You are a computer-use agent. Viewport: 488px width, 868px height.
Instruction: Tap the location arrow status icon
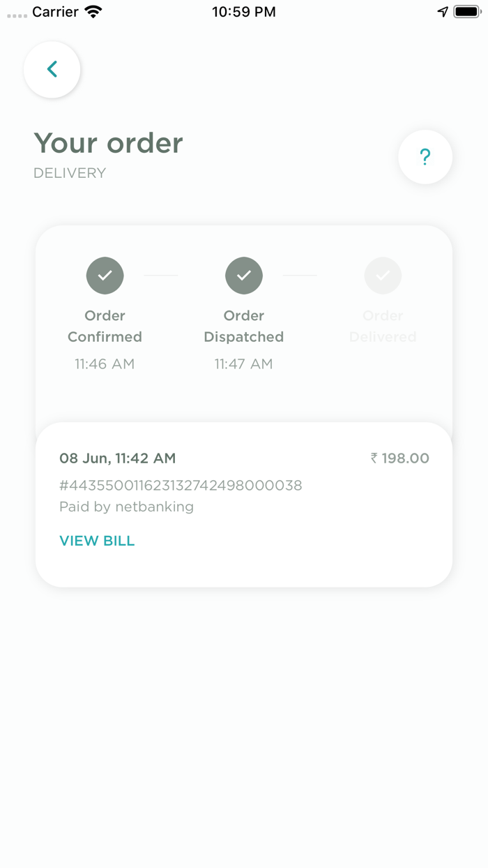click(443, 12)
